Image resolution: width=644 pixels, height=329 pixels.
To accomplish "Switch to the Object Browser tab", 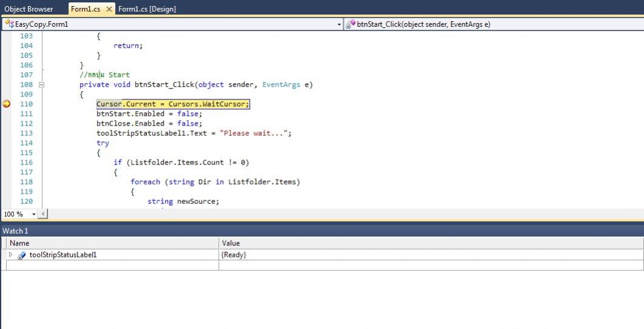I will [29, 9].
